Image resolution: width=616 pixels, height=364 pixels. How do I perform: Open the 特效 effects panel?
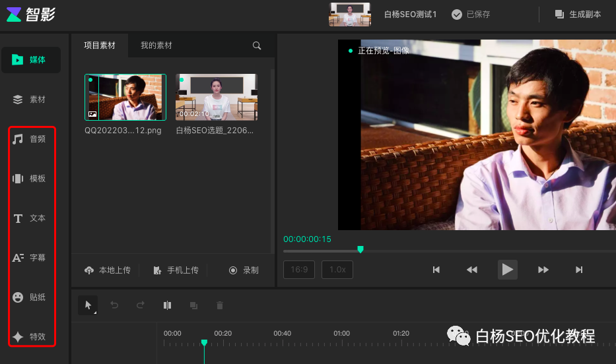pyautogui.click(x=30, y=336)
